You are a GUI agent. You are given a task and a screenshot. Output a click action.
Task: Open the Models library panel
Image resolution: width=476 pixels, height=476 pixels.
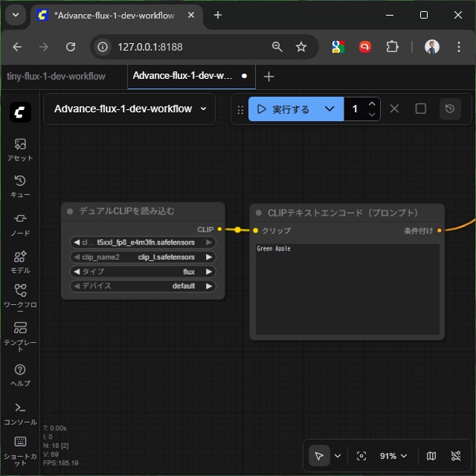20,261
